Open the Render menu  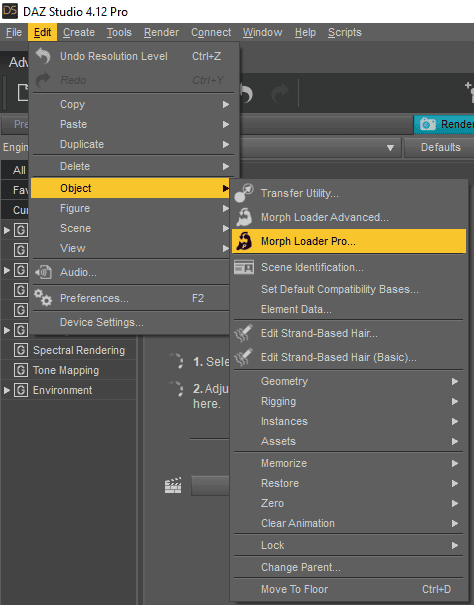click(161, 32)
